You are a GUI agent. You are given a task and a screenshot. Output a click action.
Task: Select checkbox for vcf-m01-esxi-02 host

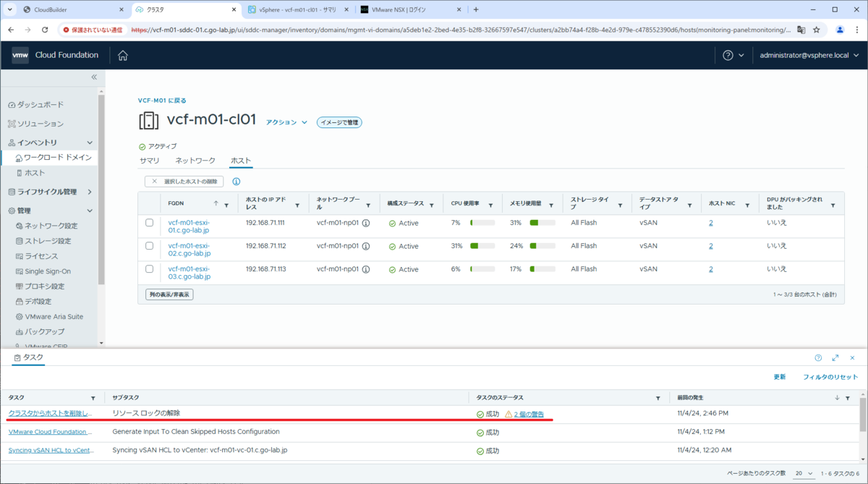click(150, 246)
